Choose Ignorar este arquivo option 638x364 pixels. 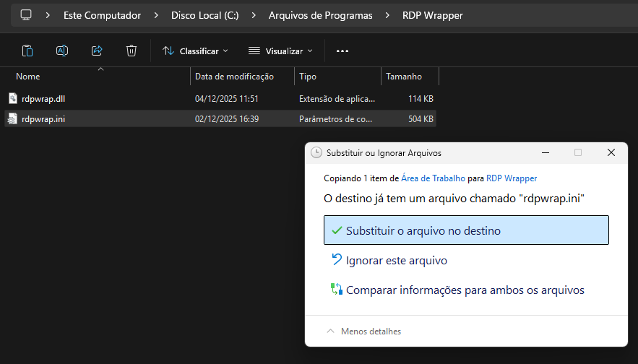(x=397, y=261)
